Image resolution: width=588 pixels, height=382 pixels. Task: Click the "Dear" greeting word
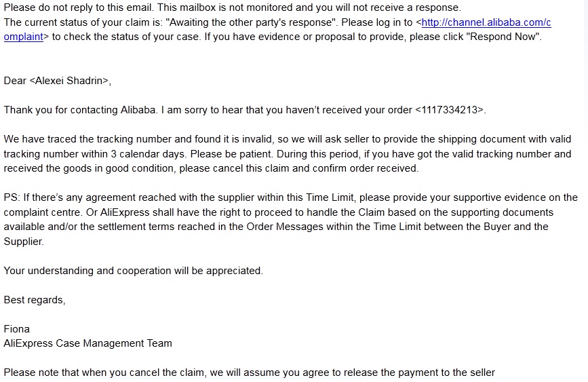15,81
